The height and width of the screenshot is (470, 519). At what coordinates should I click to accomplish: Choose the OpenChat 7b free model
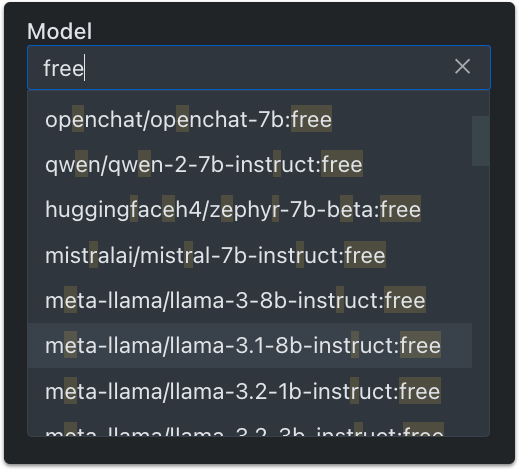(x=250, y=119)
